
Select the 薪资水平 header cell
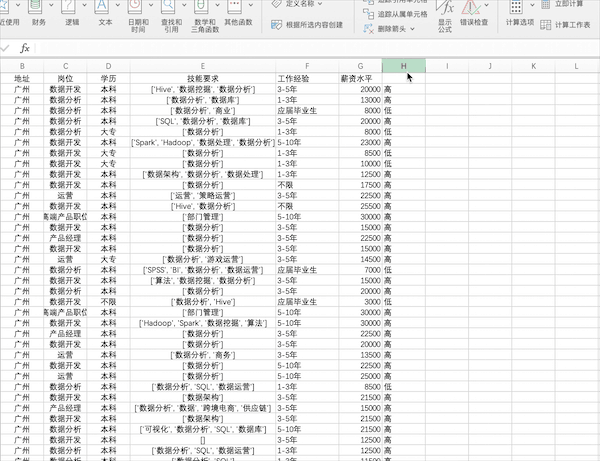pyautogui.click(x=360, y=78)
